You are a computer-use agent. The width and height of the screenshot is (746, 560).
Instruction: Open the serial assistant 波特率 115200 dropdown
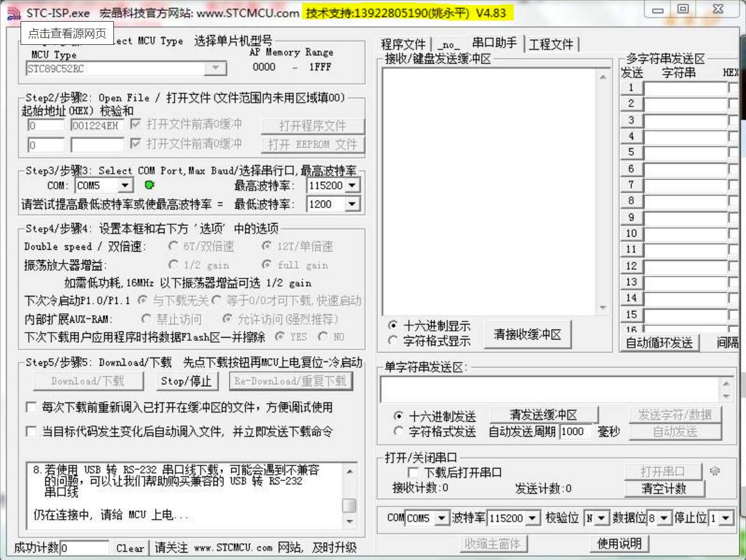[x=532, y=518]
